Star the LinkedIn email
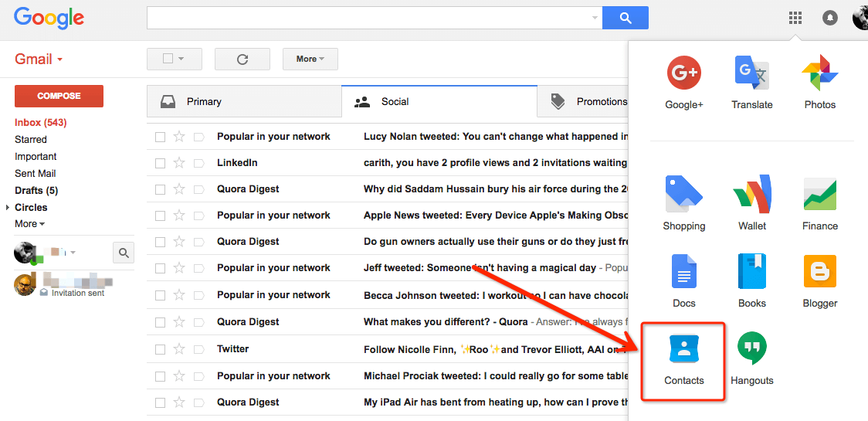Image resolution: width=868 pixels, height=421 pixels. (179, 163)
